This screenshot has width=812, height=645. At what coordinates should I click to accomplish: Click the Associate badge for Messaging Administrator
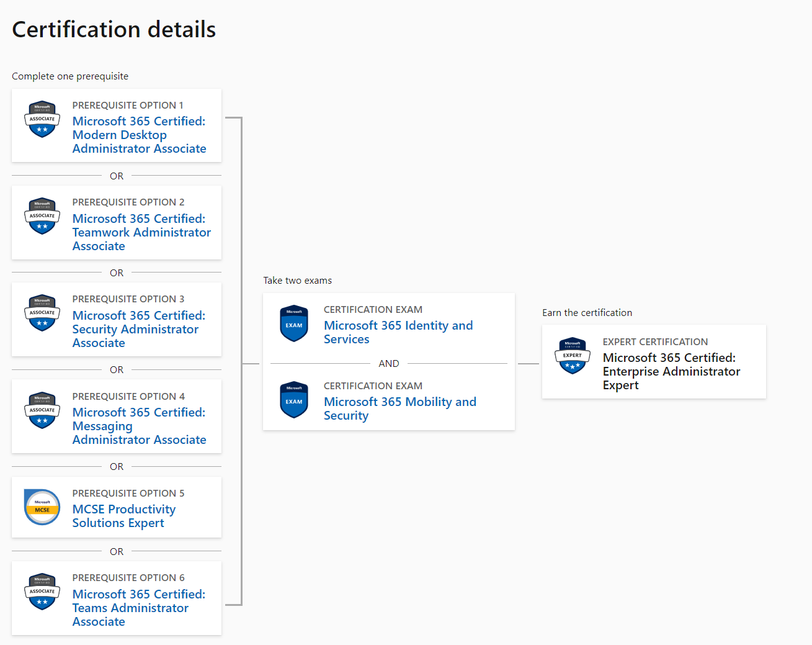coord(42,410)
